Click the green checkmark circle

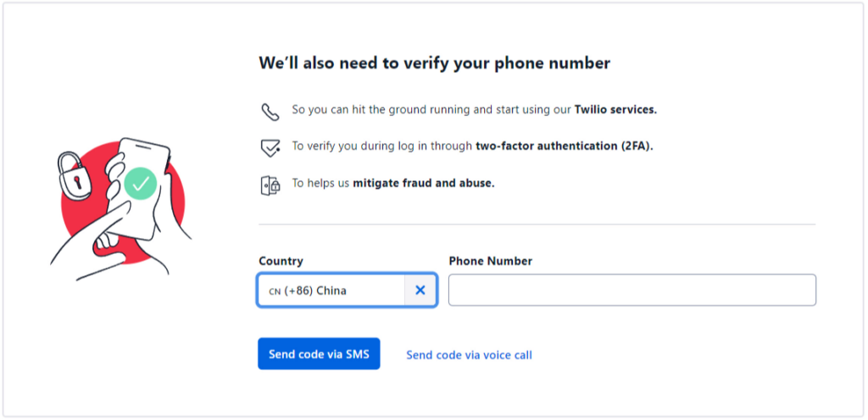click(141, 184)
